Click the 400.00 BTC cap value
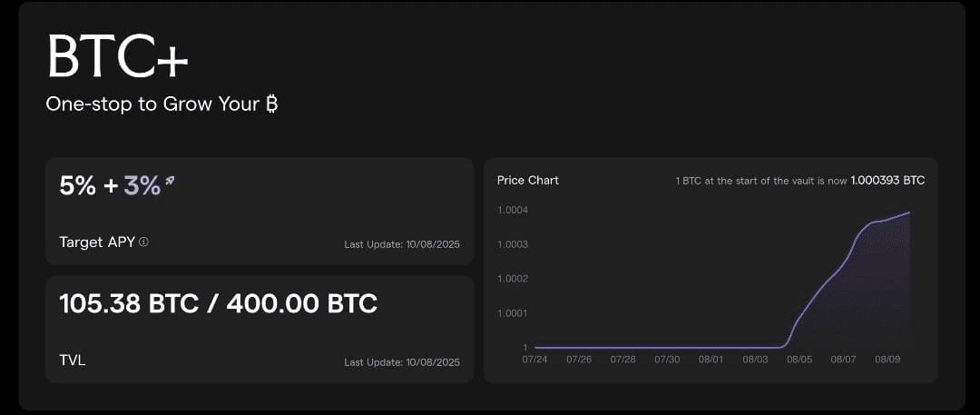980x415 pixels. tap(302, 303)
